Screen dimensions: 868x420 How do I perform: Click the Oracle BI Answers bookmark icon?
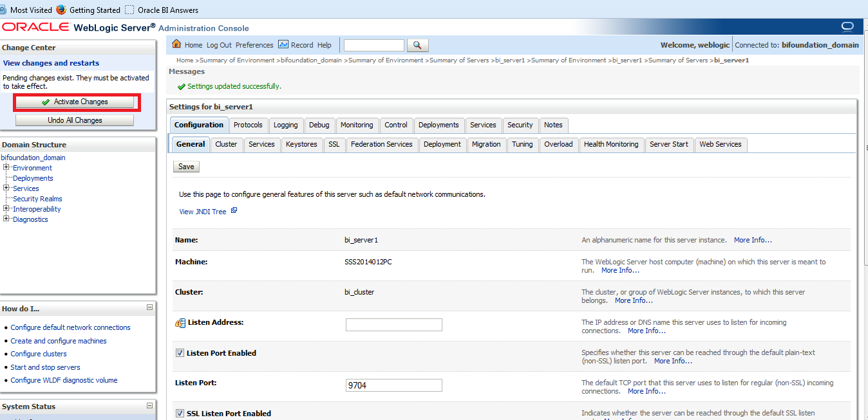pos(129,10)
